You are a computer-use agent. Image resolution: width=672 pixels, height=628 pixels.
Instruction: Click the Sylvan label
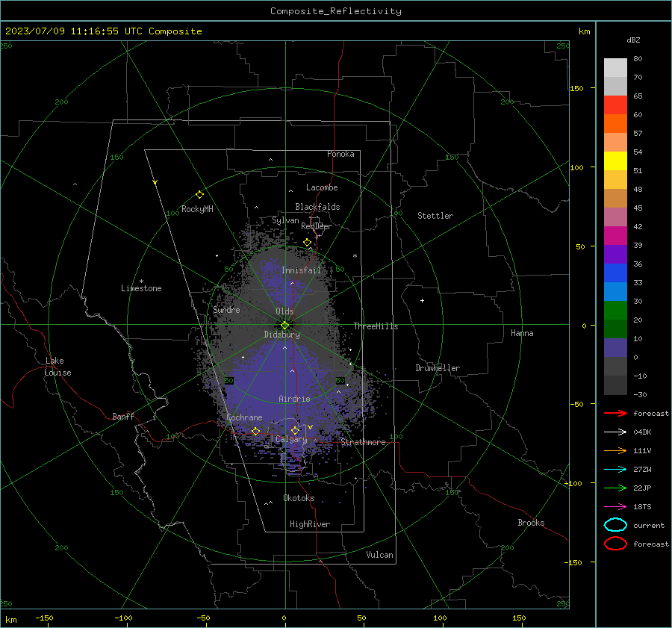coord(285,220)
